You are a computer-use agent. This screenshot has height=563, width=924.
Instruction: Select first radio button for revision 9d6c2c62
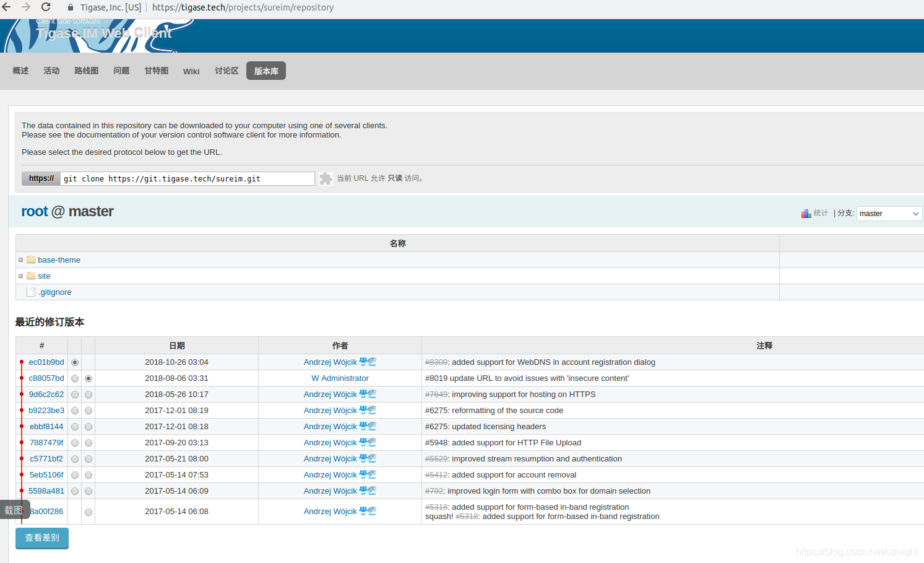click(75, 395)
